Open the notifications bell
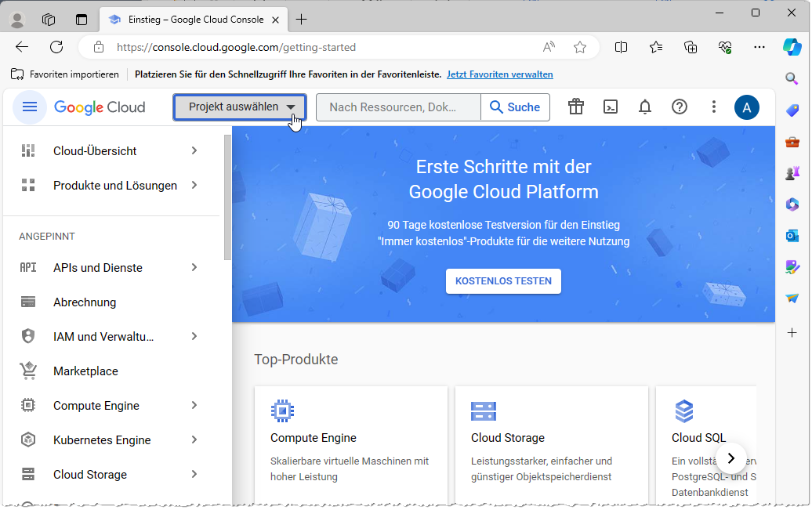Screen dimensions: 812x510 point(645,107)
